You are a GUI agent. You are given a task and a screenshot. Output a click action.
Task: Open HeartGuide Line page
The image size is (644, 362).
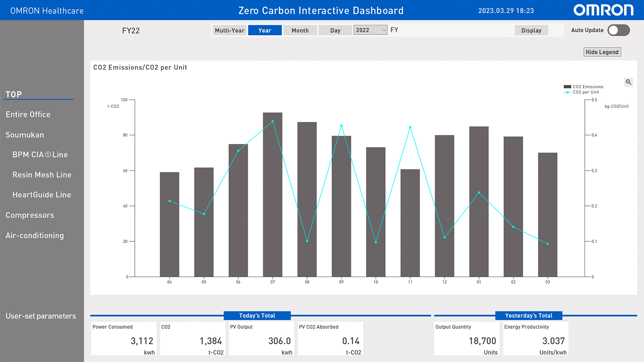pyautogui.click(x=41, y=195)
